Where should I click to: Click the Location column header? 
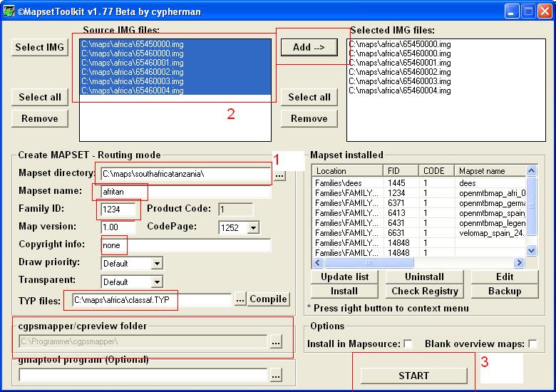[348, 171]
